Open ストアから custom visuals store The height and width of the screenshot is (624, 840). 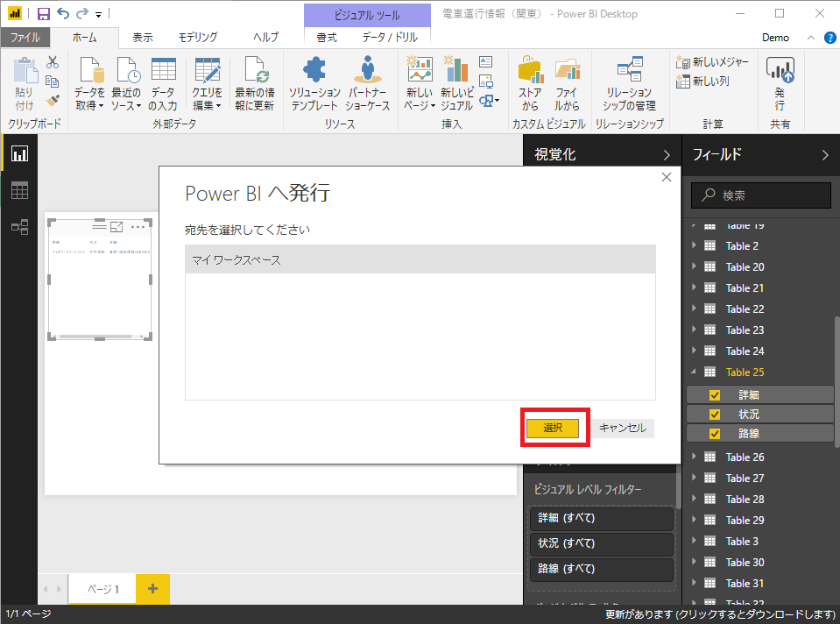click(x=530, y=83)
